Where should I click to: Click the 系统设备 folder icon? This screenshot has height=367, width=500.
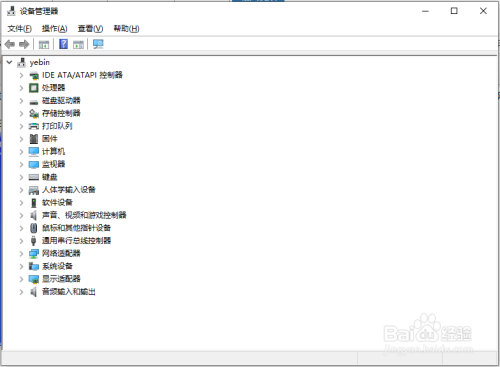point(34,266)
